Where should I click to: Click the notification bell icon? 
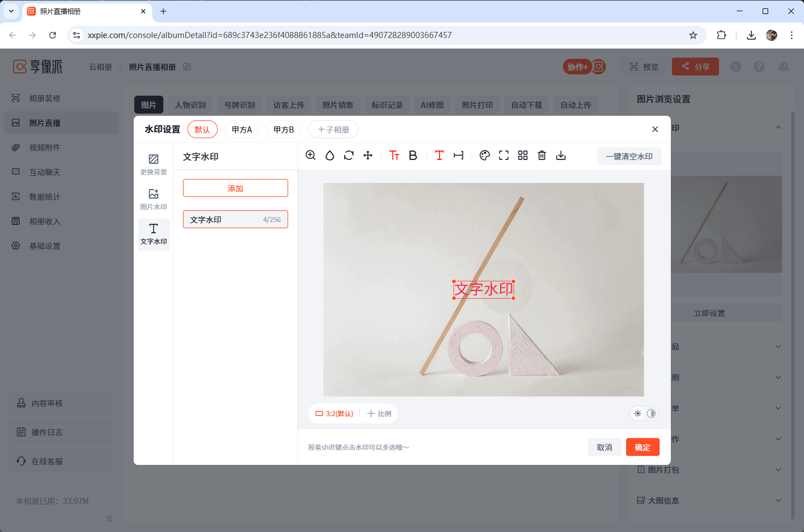[x=784, y=67]
